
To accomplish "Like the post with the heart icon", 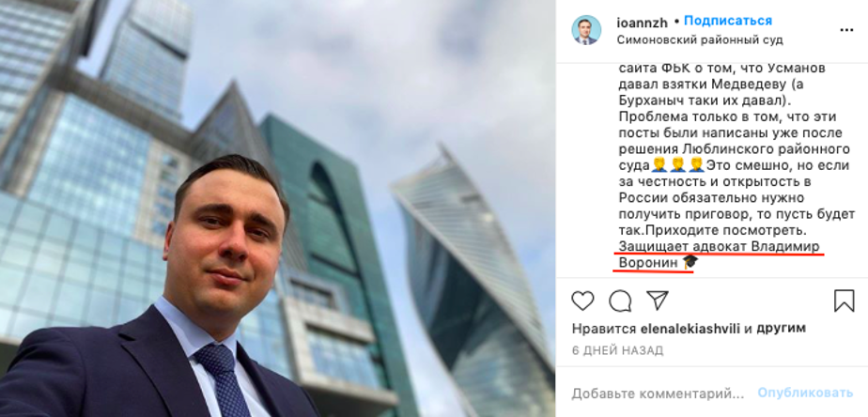I will click(x=582, y=301).
